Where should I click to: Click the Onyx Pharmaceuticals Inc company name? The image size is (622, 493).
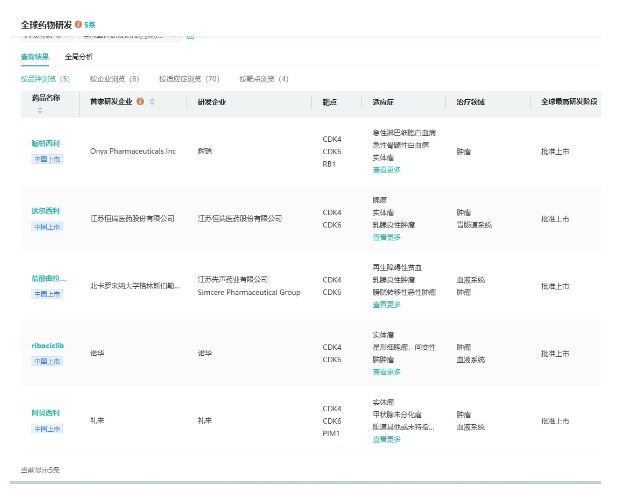coord(132,151)
